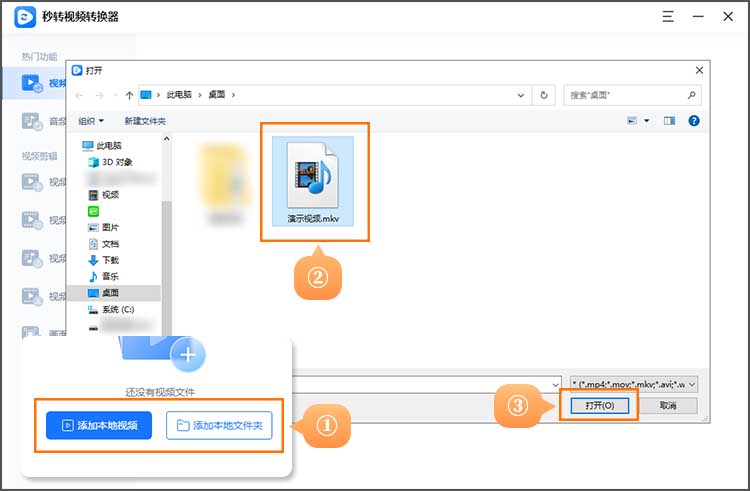Refresh the folder listing

pos(544,95)
